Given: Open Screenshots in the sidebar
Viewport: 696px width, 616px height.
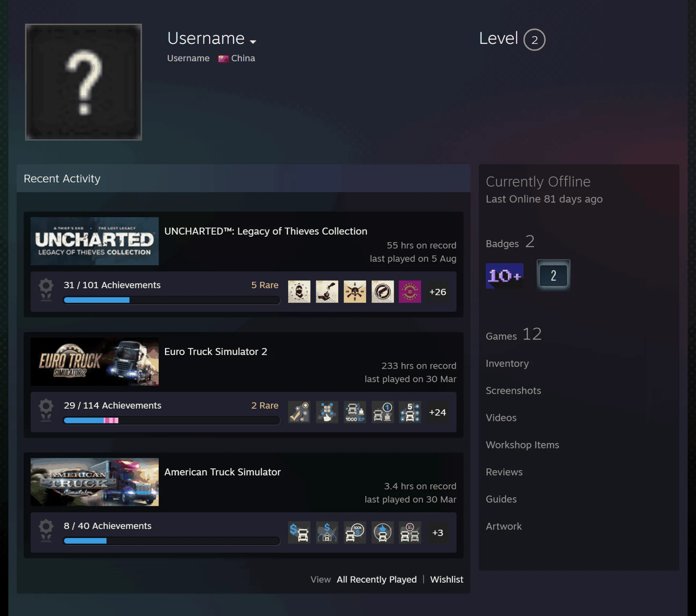Looking at the screenshot, I should (513, 390).
